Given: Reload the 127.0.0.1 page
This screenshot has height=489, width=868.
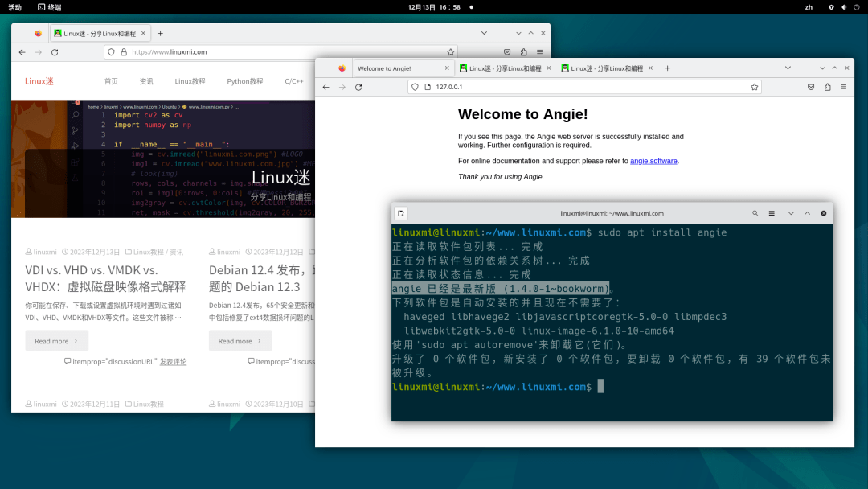Looking at the screenshot, I should click(x=358, y=87).
